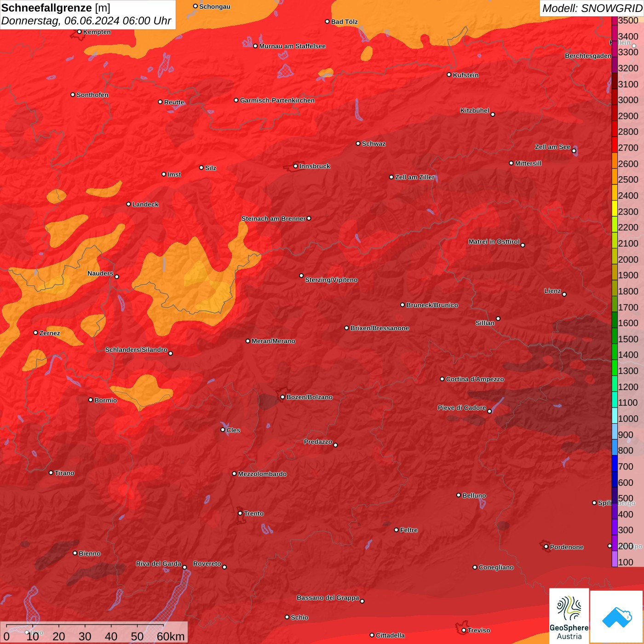This screenshot has height=644, width=644.
Task: Click the Zernez marker dot
Action: click(x=35, y=333)
